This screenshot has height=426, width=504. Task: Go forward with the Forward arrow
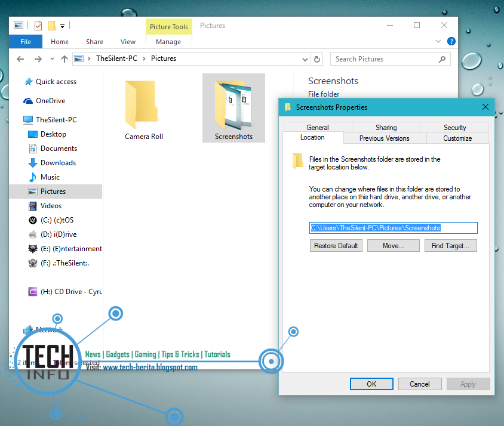(38, 59)
